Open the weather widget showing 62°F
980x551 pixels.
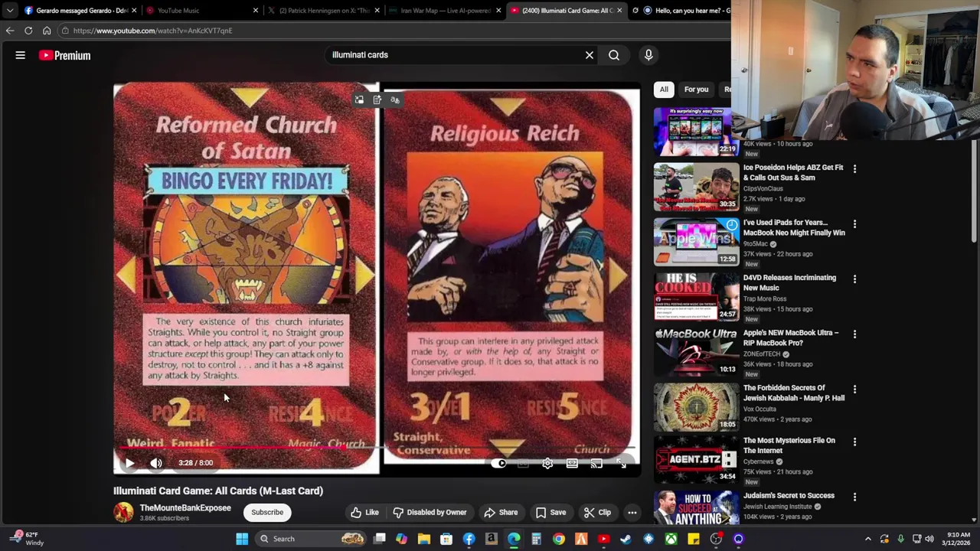(26, 539)
